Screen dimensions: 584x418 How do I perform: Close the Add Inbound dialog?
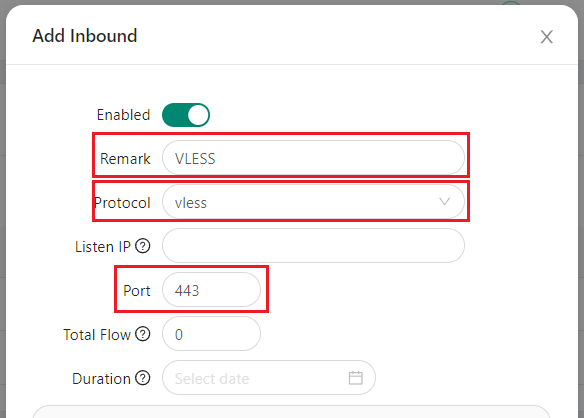[x=546, y=37]
